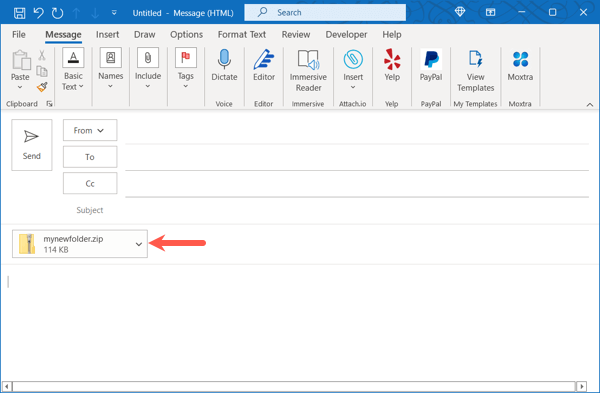
Task: Open the File menu
Action: coord(19,34)
